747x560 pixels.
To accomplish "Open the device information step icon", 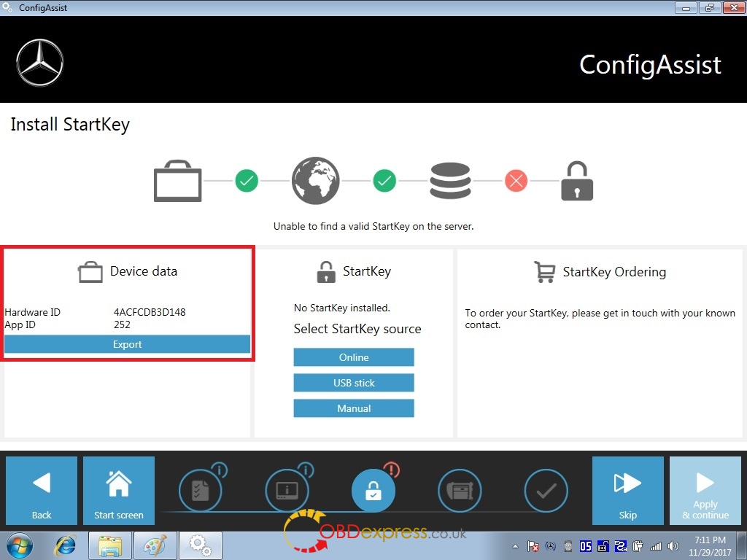I will (x=287, y=491).
